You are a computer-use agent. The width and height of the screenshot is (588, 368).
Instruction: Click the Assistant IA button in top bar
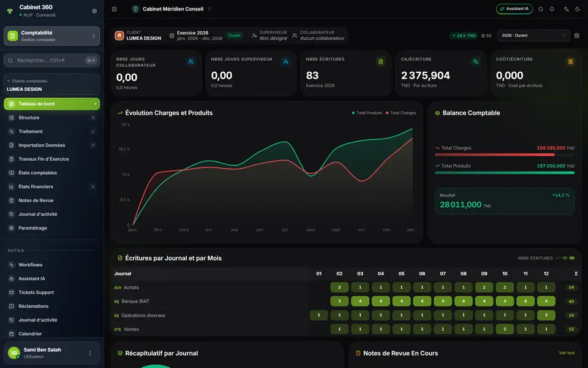tap(514, 9)
